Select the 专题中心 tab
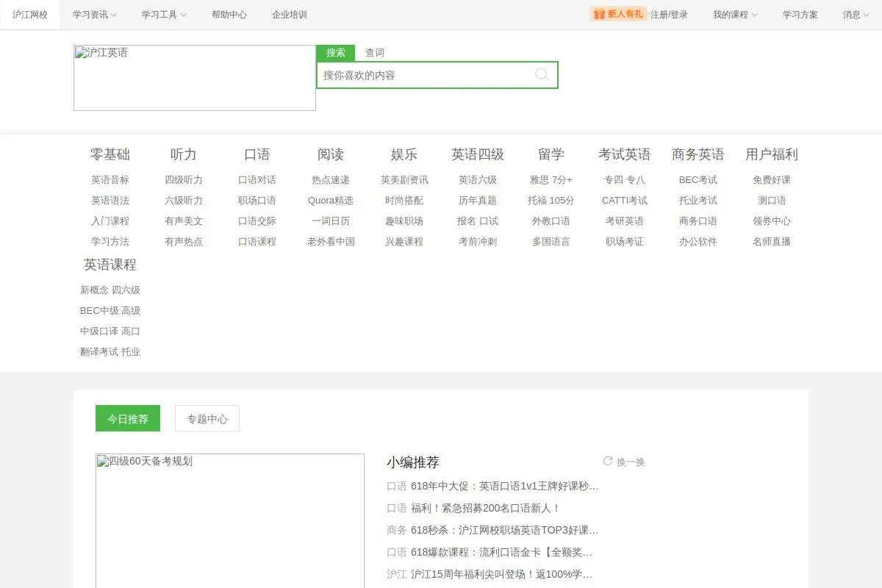 tap(207, 418)
